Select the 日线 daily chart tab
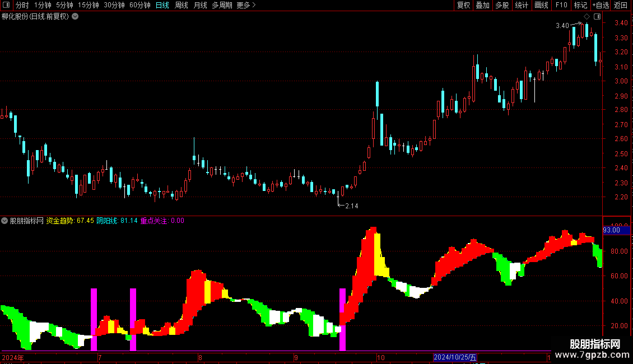Image resolution: width=633 pixels, height=364 pixels. click(162, 5)
